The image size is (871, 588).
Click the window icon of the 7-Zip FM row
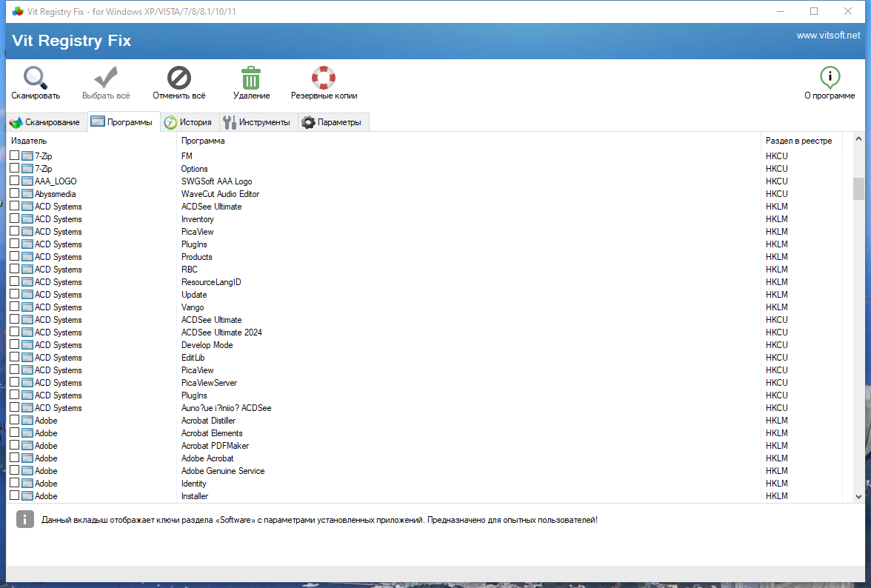[x=27, y=156]
